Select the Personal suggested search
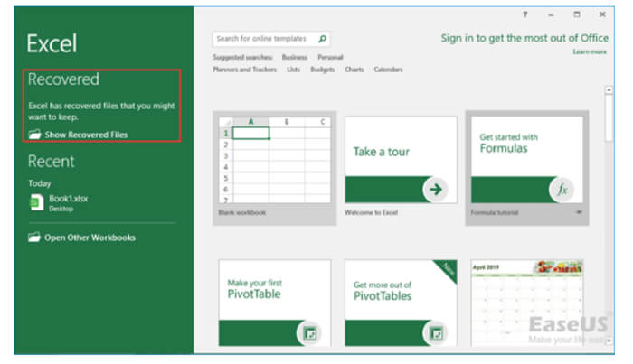Image resolution: width=633 pixels, height=364 pixels. pos(330,57)
